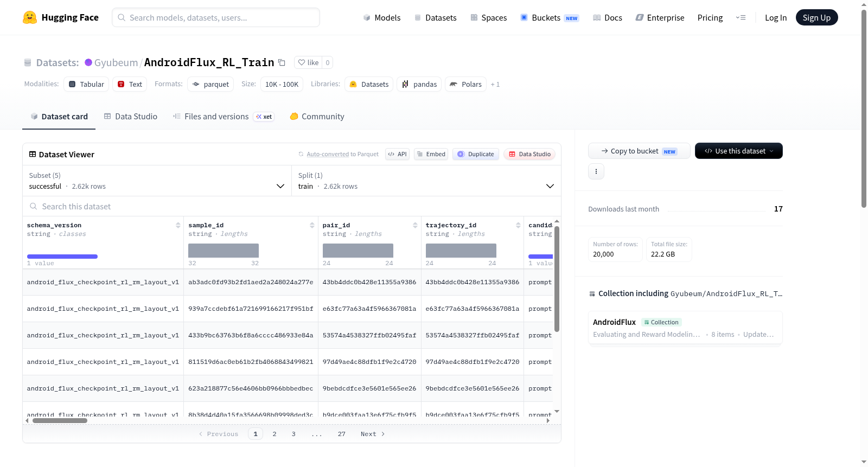Click the search magnifier in dataset search
Screen dimensions: 868x467
tap(34, 207)
